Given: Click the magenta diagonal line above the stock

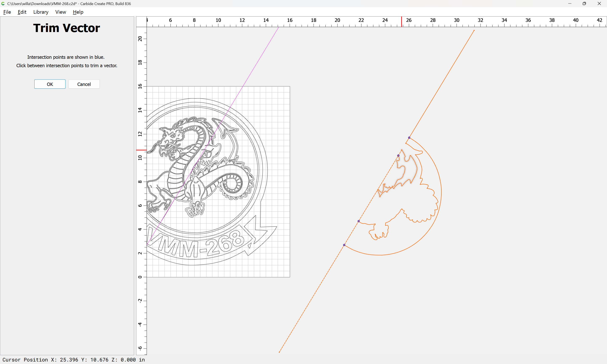Looking at the screenshot, I should (261, 56).
